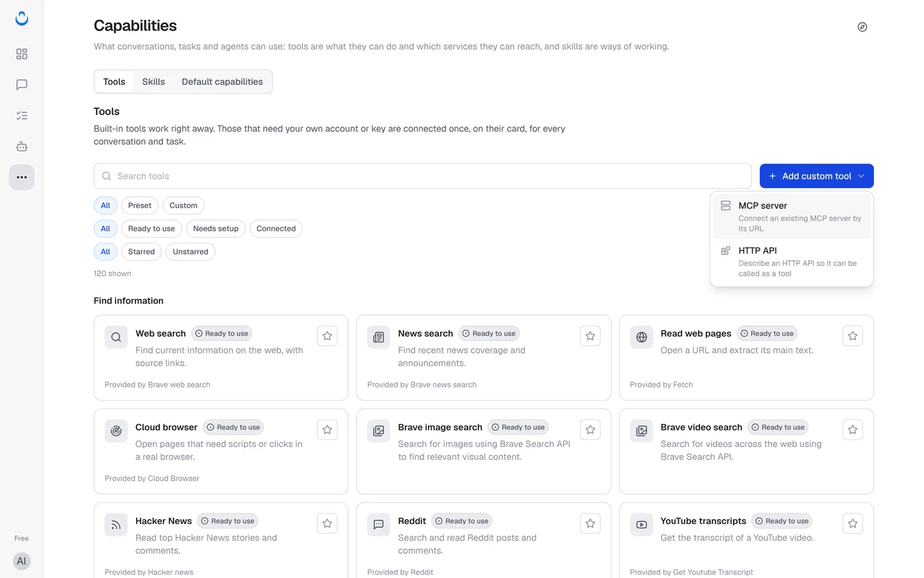Show only Starred tools
The image size is (924, 578).
tap(141, 252)
